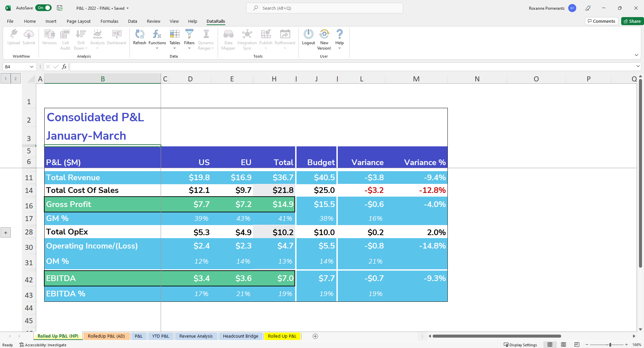Switch to the Revenue Analysis sheet tab

pyautogui.click(x=196, y=336)
